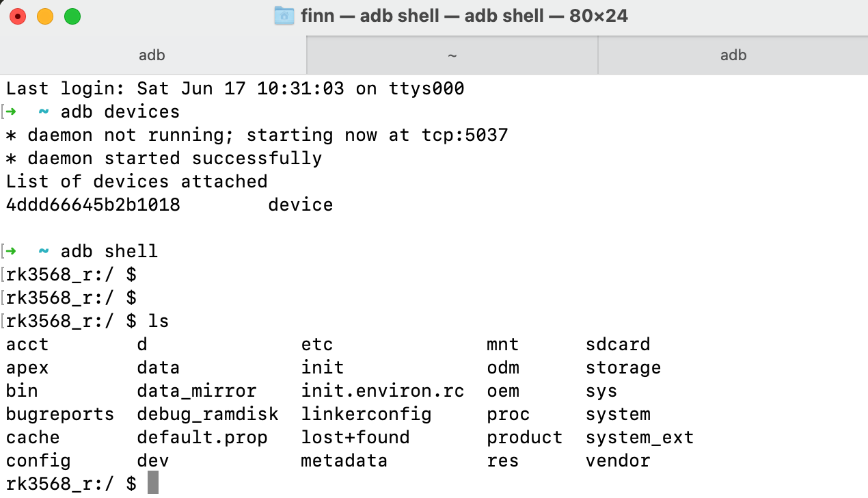Zoom the window using green button

tap(72, 16)
